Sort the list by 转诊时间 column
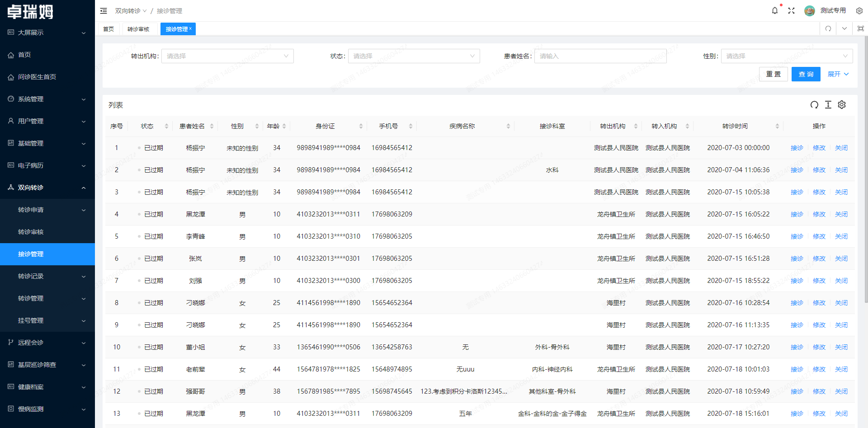868x428 pixels. pos(777,126)
